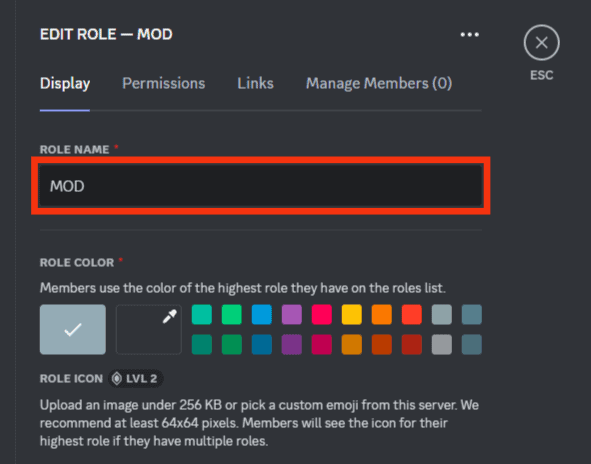Viewport: 591px width, 464px height.
Task: Go to the Links tab
Action: coord(255,83)
